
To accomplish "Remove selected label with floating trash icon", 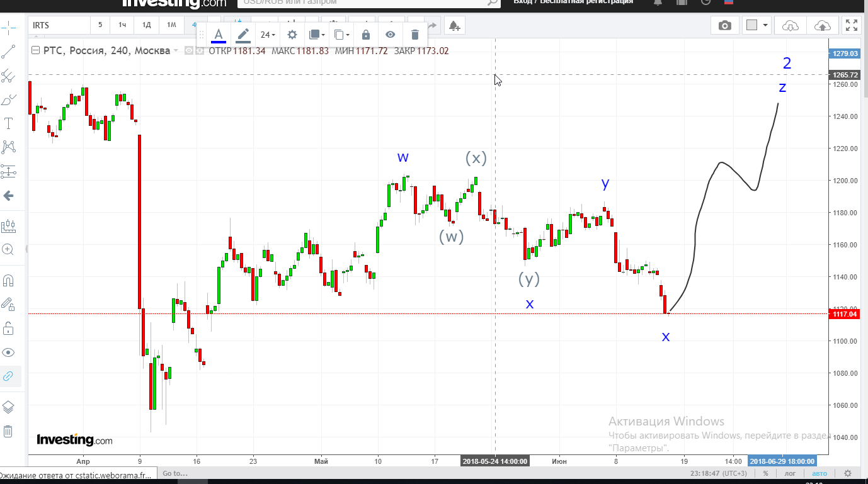I will [x=414, y=35].
